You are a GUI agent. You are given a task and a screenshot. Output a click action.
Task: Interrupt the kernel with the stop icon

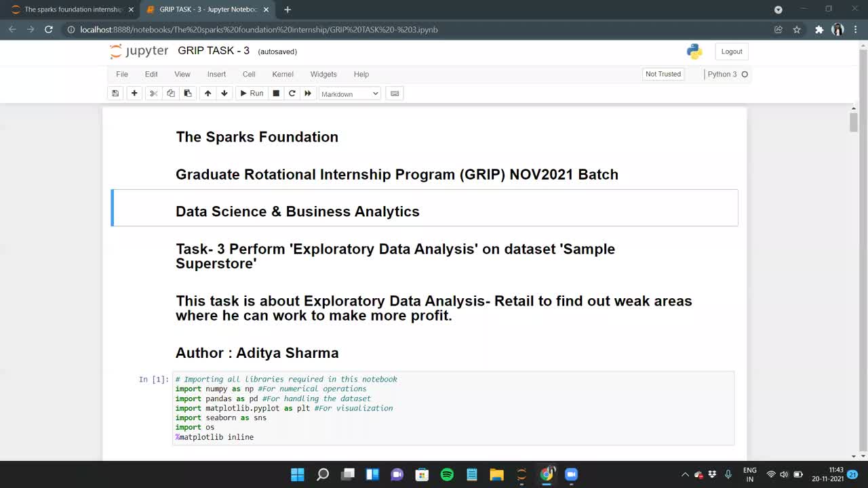coord(276,94)
